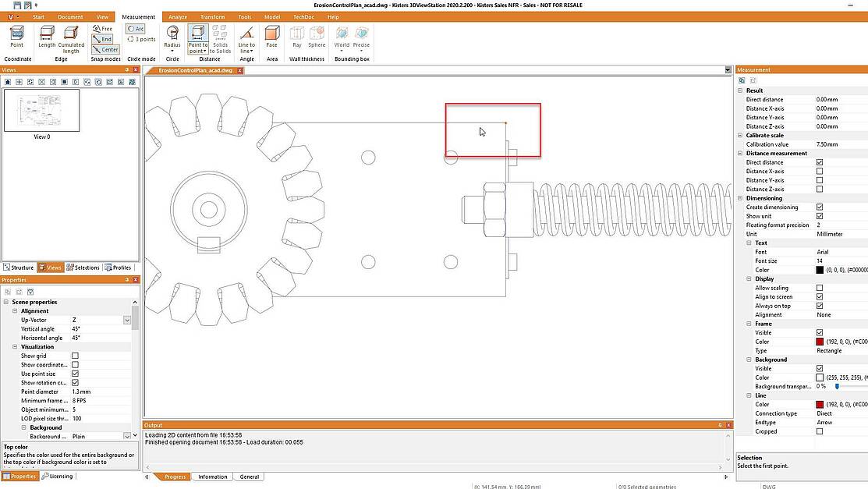Open the Transform ribbon tab
Screen dimensions: 868x489
point(213,17)
